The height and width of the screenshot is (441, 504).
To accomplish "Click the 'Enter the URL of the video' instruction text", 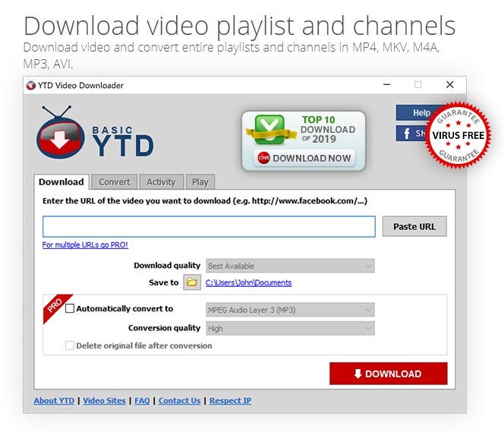I will coord(205,201).
